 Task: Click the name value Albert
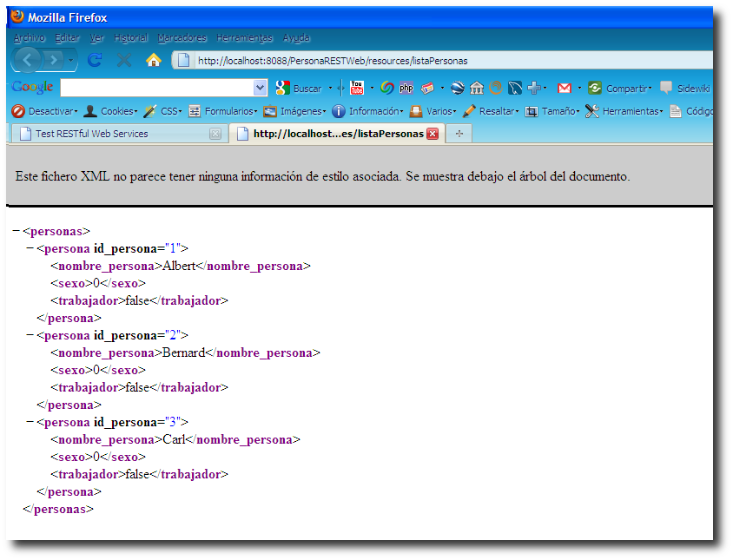[x=179, y=266]
